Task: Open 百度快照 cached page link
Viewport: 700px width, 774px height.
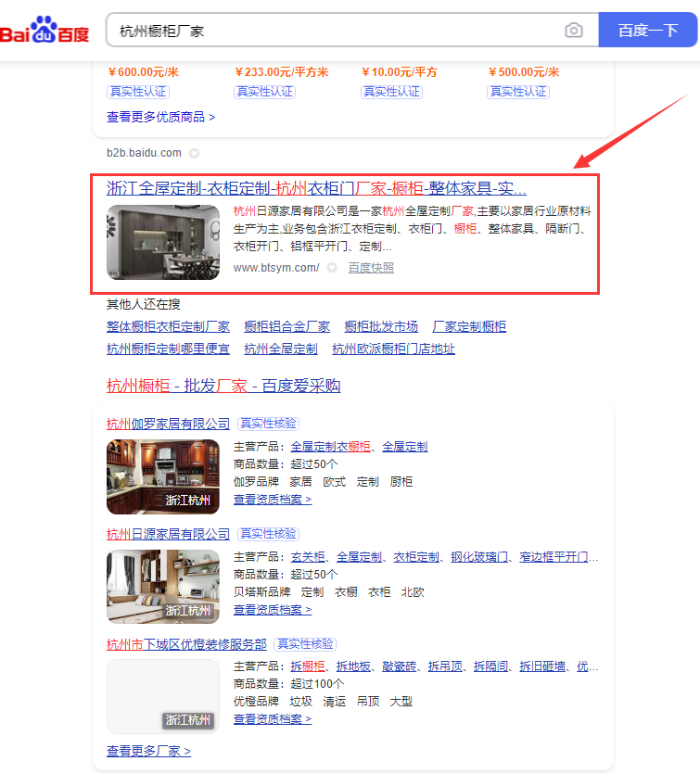Action: tap(371, 268)
